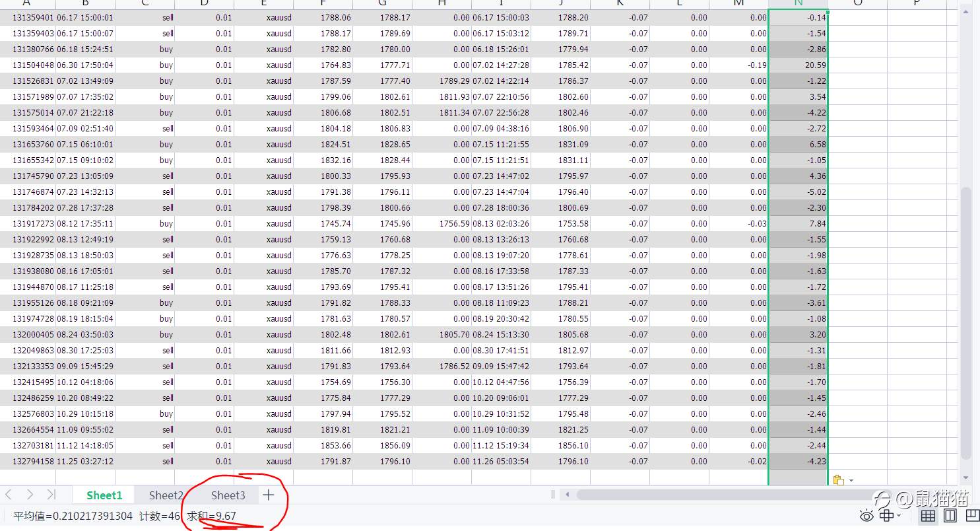Screen dimensions: 980x531
Task: Click status bar sum 求和=9.67
Action: (211, 516)
